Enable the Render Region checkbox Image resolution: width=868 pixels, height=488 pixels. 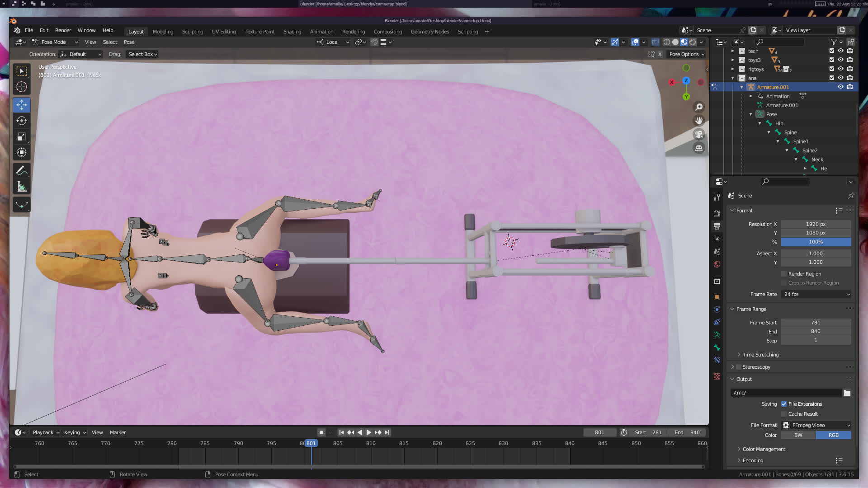point(784,274)
